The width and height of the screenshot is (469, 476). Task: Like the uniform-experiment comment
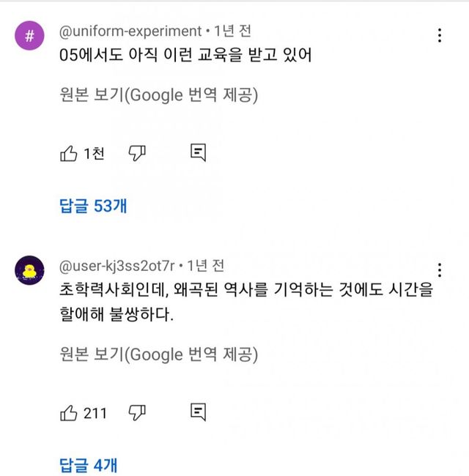pyautogui.click(x=68, y=153)
